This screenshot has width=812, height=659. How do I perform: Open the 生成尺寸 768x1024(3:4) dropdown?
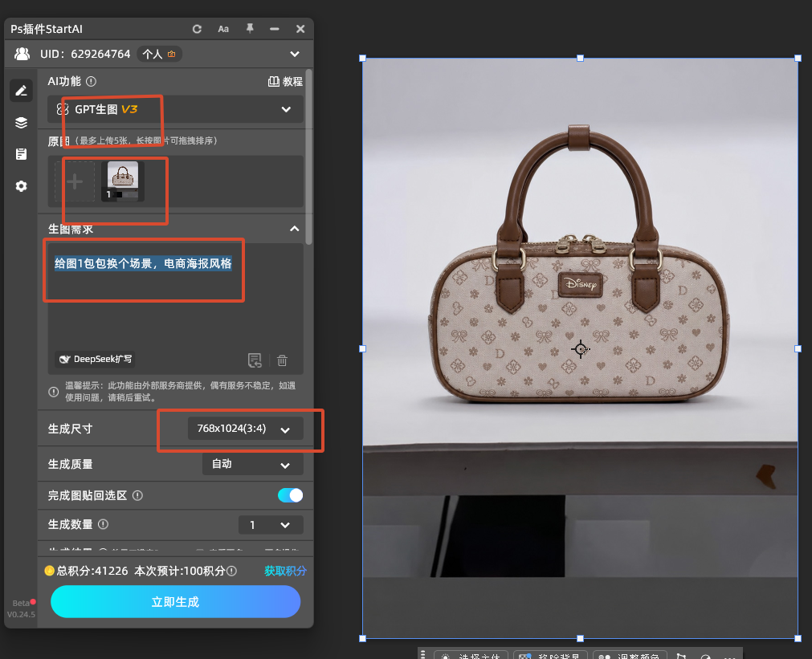click(246, 429)
